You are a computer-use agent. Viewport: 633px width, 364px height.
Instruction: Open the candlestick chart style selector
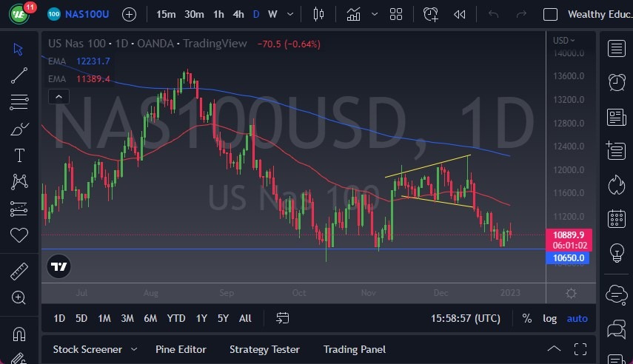coord(319,14)
